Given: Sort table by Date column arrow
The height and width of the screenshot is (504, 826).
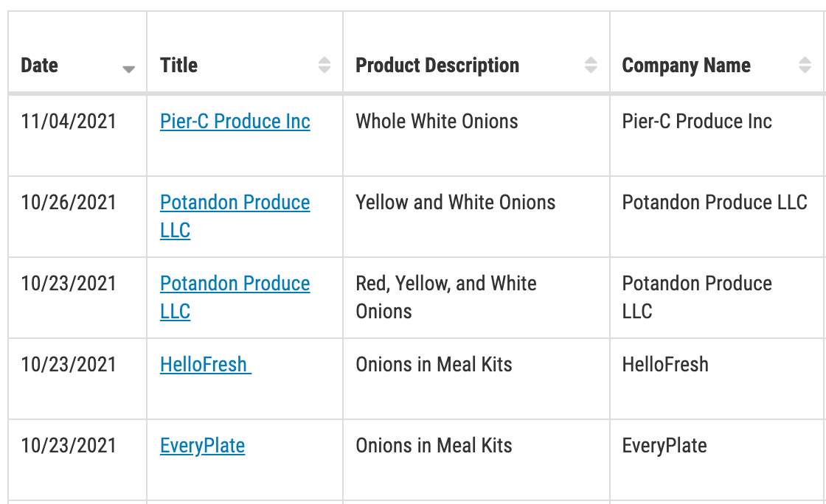Looking at the screenshot, I should tap(128, 69).
